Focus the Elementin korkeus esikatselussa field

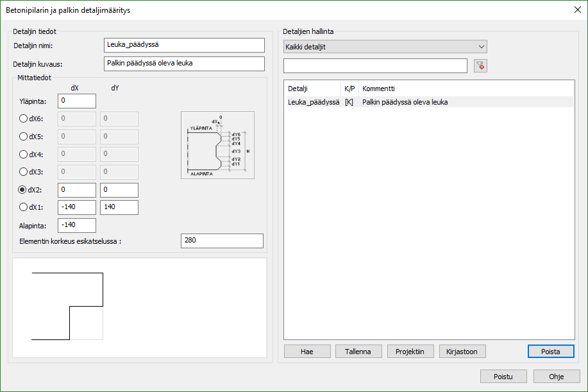pyautogui.click(x=222, y=241)
